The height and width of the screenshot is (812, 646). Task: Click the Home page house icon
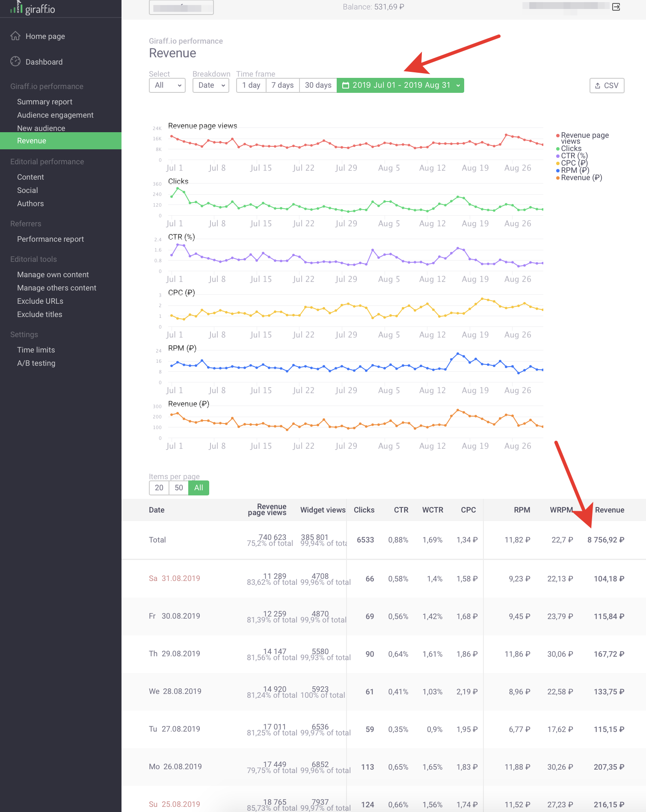point(15,36)
